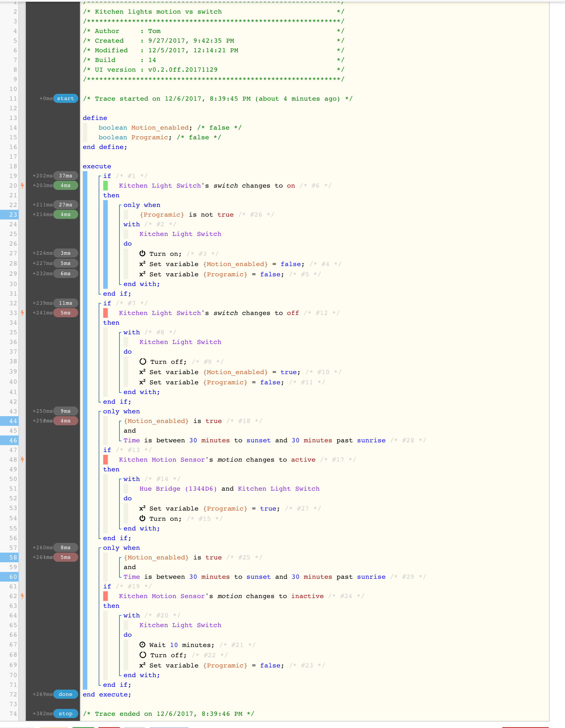Click the 'if' statement labeled #1
The height and width of the screenshot is (728, 565).
107,176
